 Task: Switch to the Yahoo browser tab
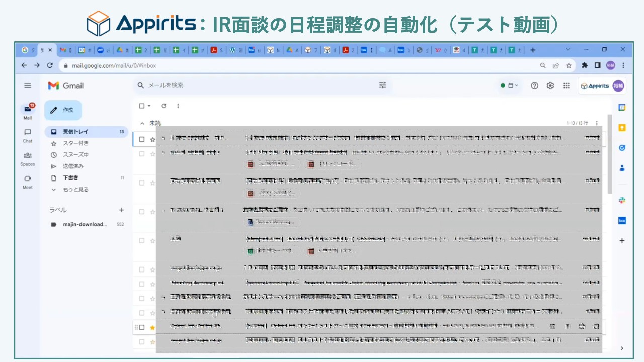point(441,50)
